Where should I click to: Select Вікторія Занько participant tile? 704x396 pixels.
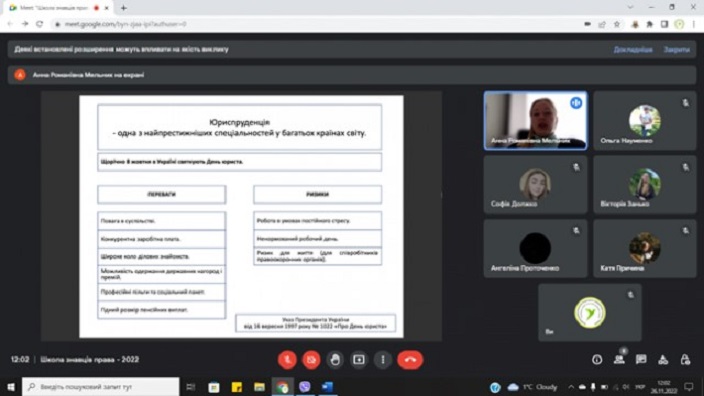pos(645,185)
